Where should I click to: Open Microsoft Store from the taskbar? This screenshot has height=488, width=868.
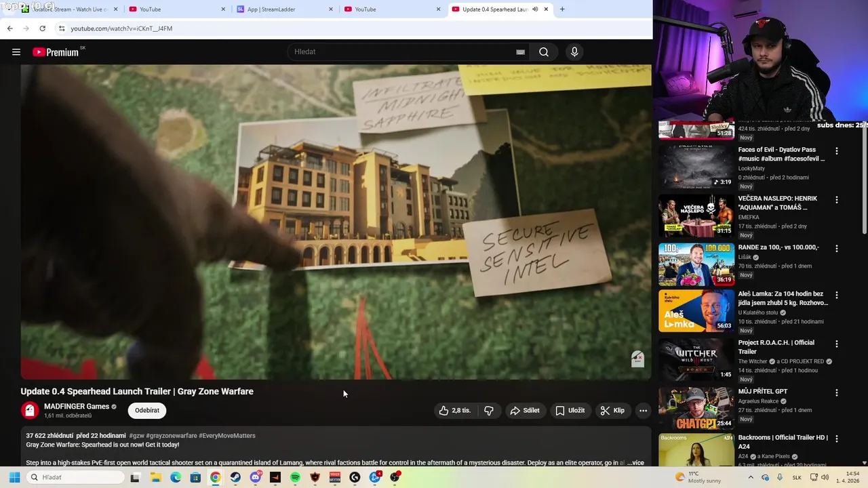coord(195,478)
